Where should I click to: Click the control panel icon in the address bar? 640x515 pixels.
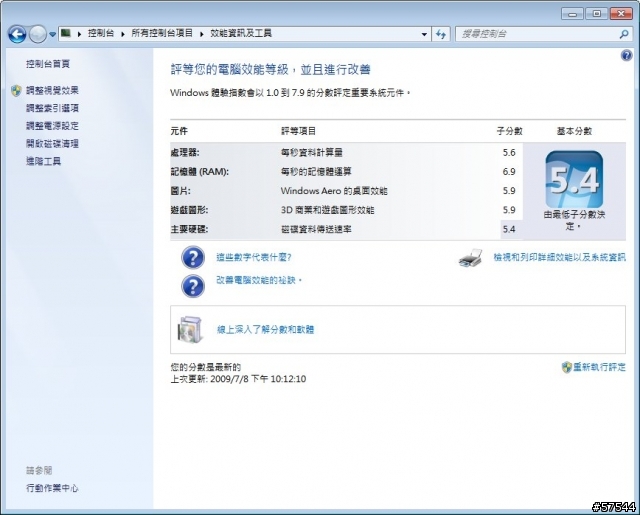[66, 33]
